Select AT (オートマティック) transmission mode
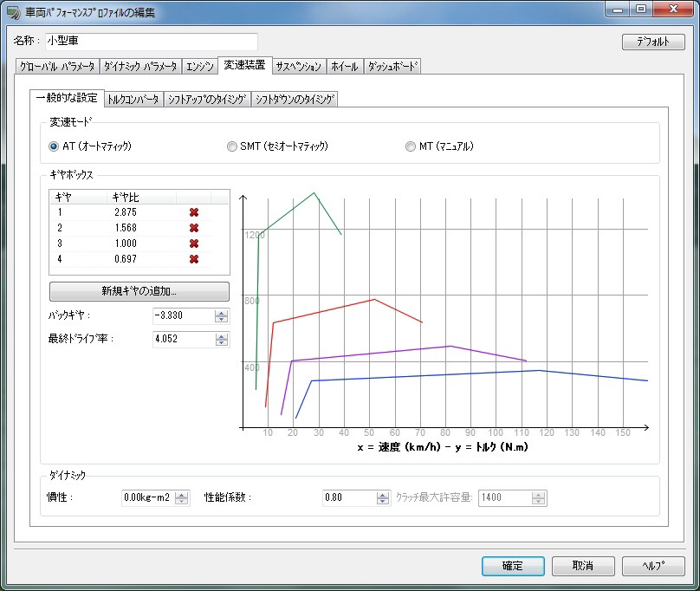Viewport: 700px width, 591px height. tap(54, 146)
